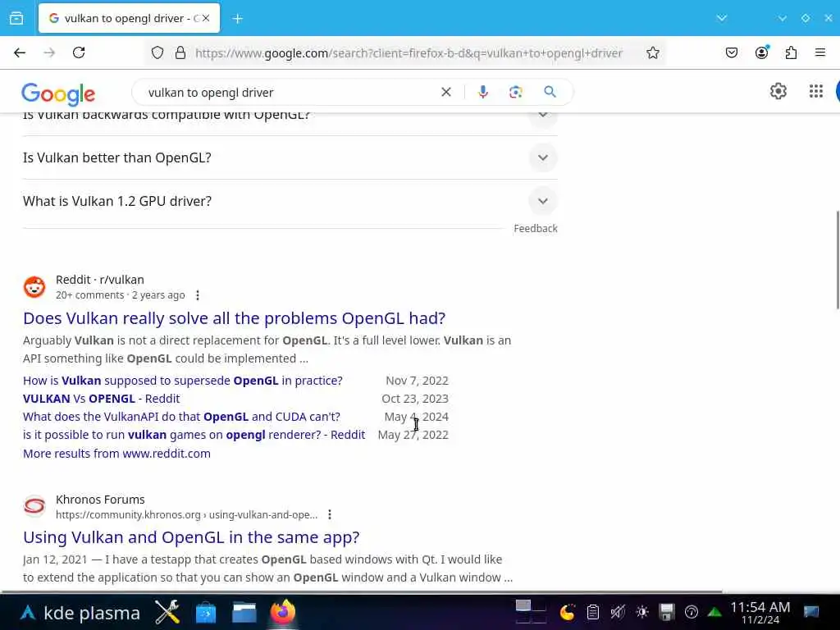Open the Firefox application menu
This screenshot has width=840, height=630.
(x=820, y=52)
